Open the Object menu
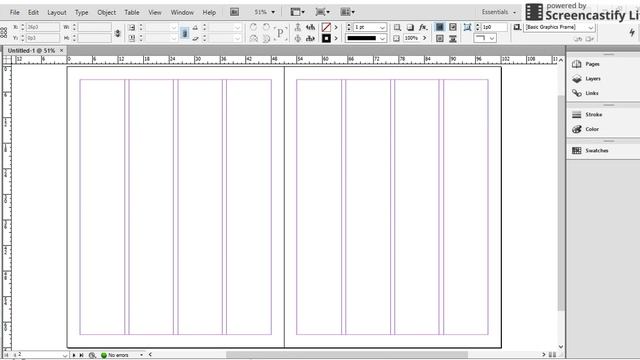 coord(107,12)
